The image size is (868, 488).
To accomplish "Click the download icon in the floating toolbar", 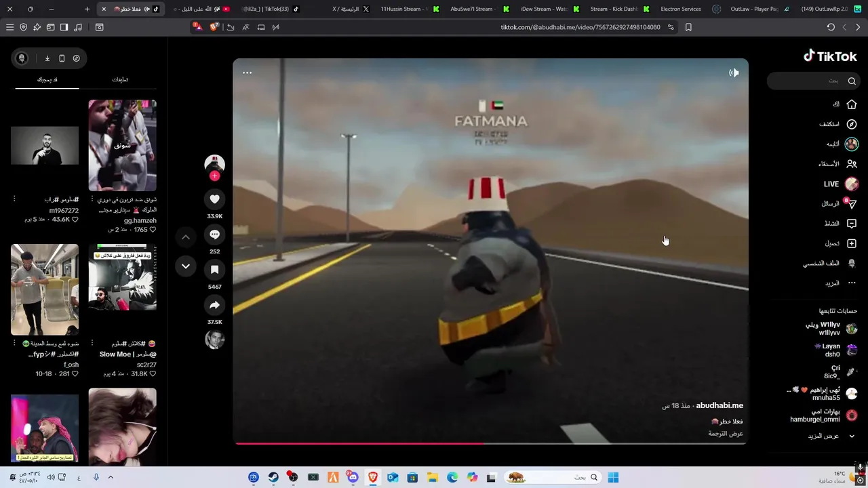I will (47, 58).
